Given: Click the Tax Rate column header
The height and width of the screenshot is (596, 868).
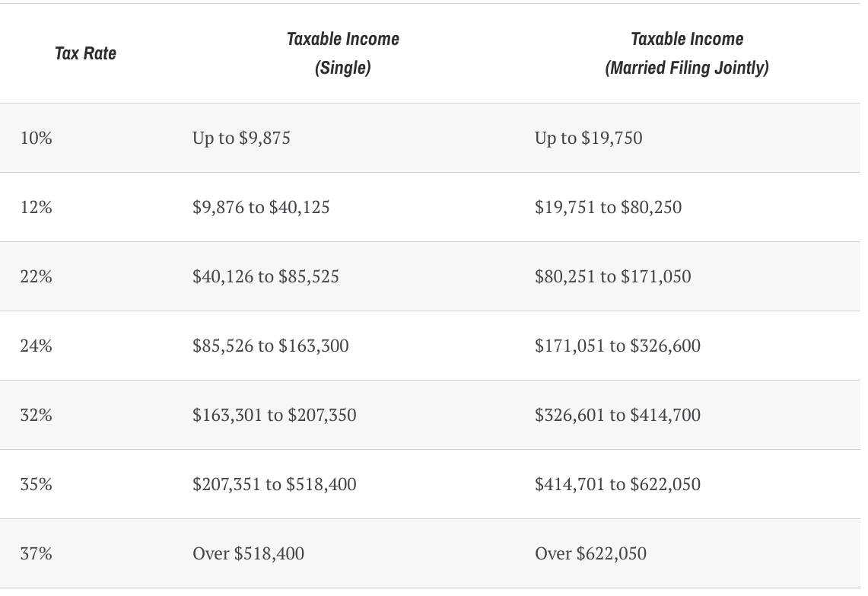Looking at the screenshot, I should click(85, 53).
